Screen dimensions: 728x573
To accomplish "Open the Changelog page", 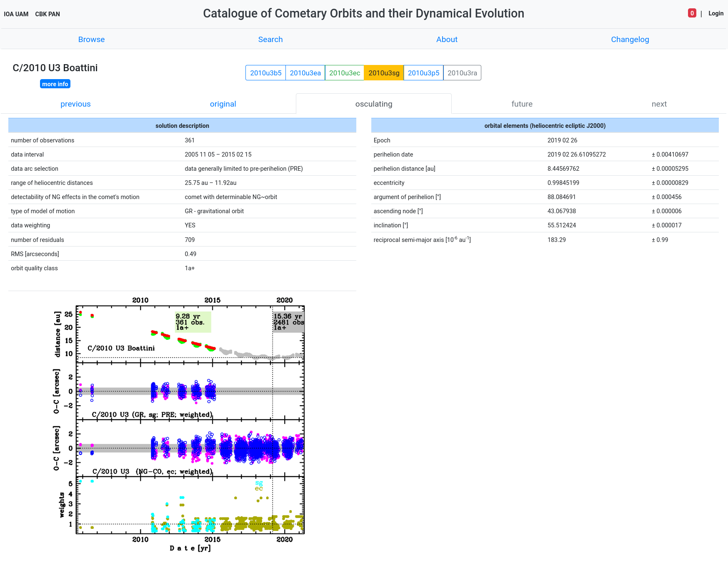I will point(630,40).
